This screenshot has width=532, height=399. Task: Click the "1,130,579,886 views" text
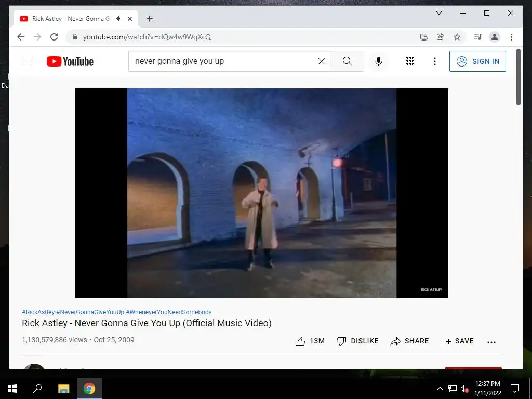click(x=54, y=340)
